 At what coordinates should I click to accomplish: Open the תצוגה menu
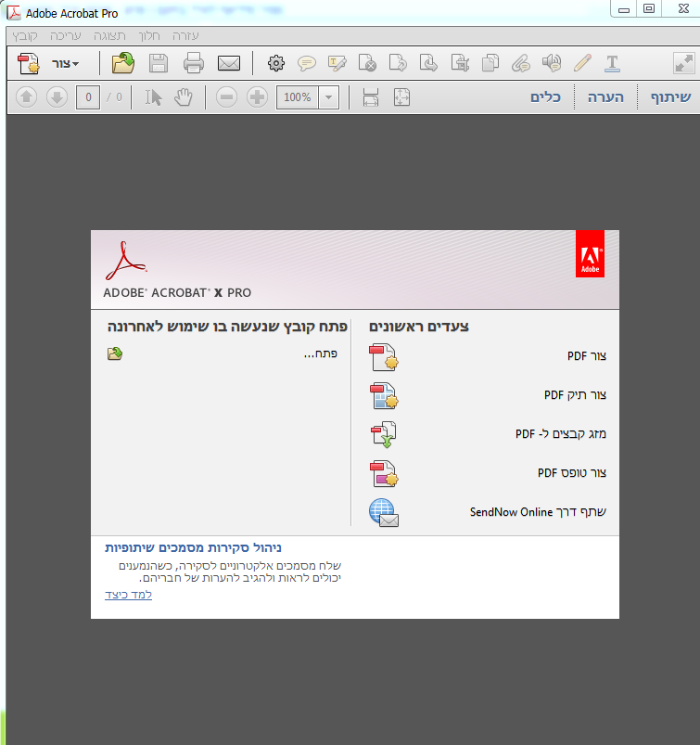coord(109,36)
